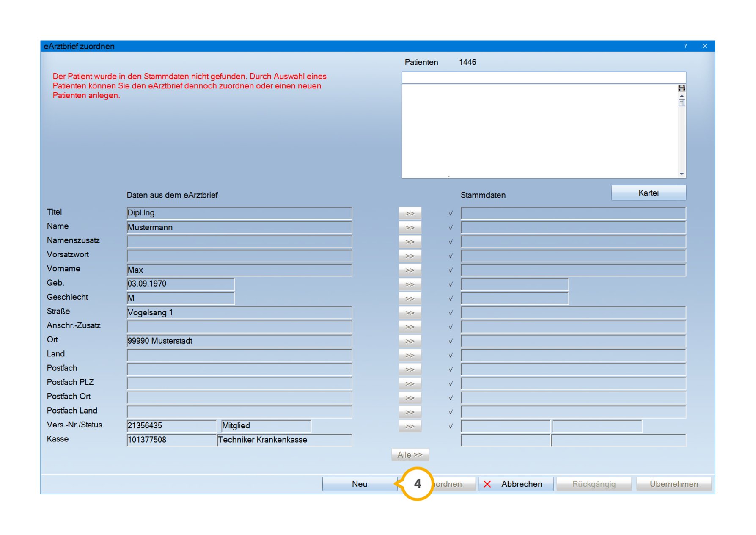Image resolution: width=756 pixels, height=535 pixels.
Task: Click the Neu button
Action: [x=359, y=484]
